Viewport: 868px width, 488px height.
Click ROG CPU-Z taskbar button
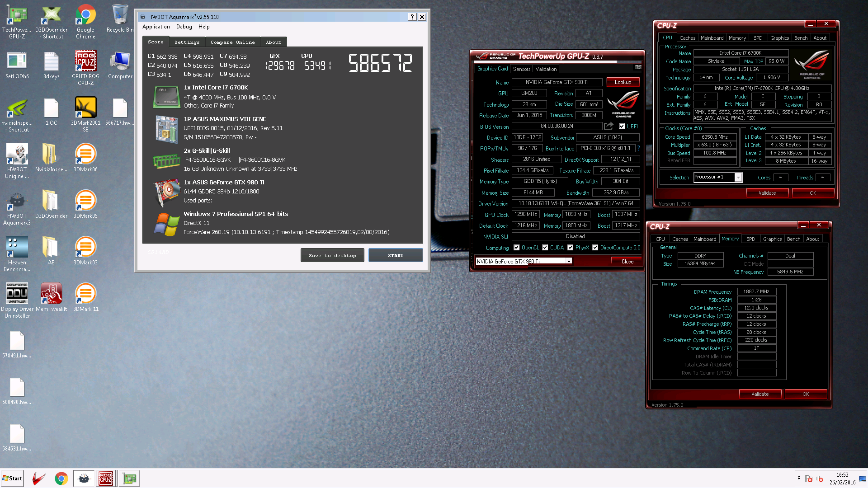[x=106, y=479]
